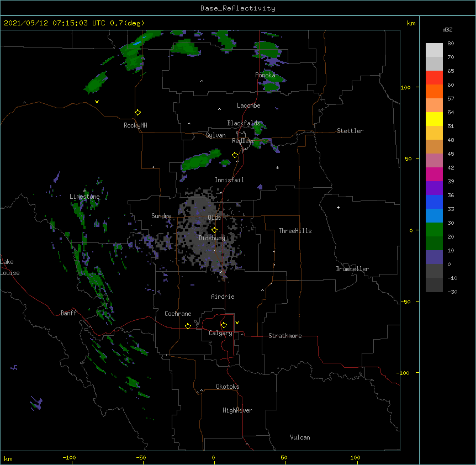Click the Stettler label
The image size is (476, 465).
click(350, 131)
